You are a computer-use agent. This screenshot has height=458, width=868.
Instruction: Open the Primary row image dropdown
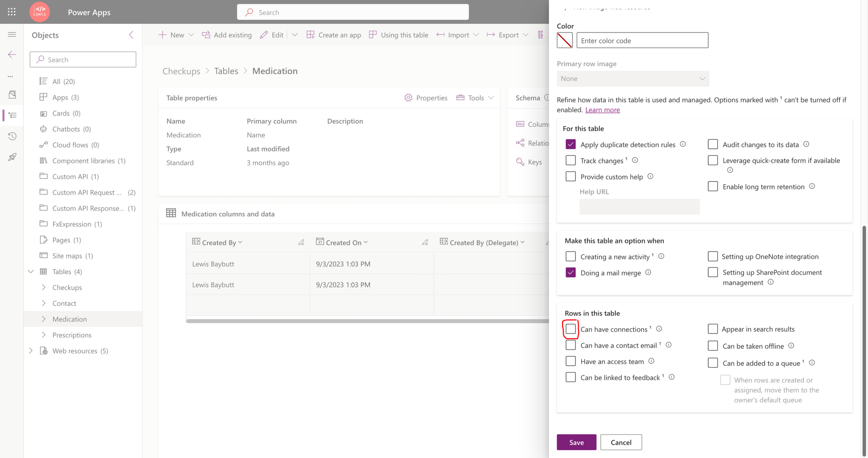click(x=633, y=79)
